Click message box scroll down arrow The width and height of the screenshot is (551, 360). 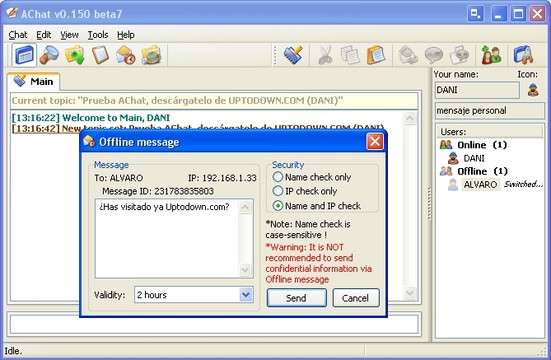point(246,270)
